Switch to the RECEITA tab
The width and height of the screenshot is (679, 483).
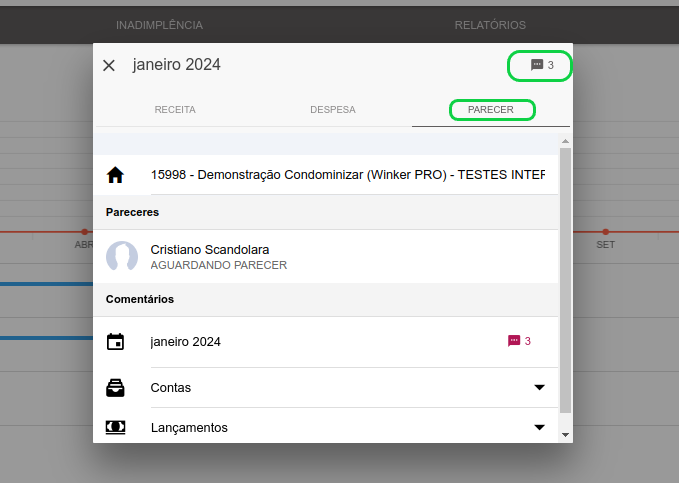pyautogui.click(x=175, y=110)
